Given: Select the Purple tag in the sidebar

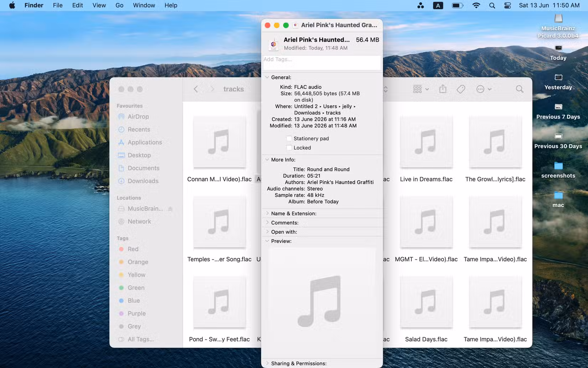Looking at the screenshot, I should pos(132,313).
